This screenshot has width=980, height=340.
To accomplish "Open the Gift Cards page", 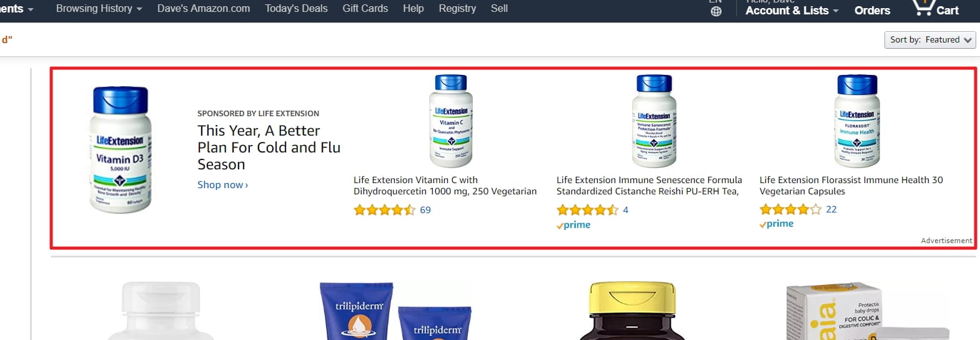I will pyautogui.click(x=365, y=9).
